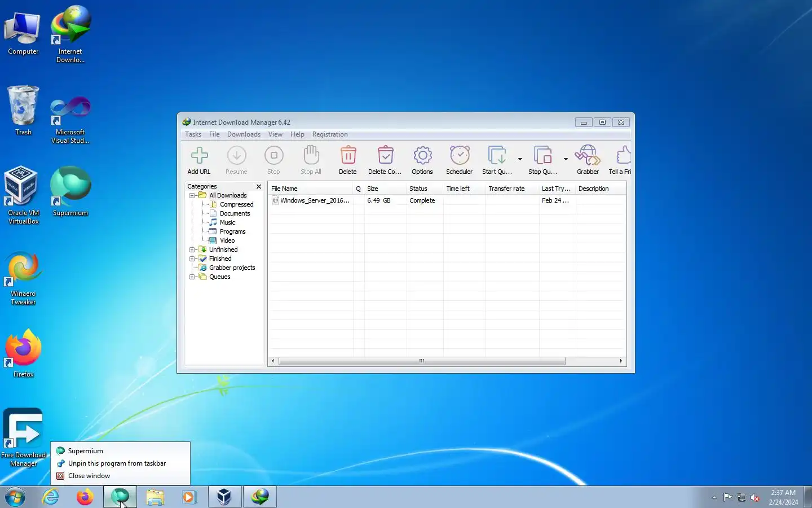The height and width of the screenshot is (508, 812).
Task: Sort by Time left column header
Action: click(x=464, y=189)
